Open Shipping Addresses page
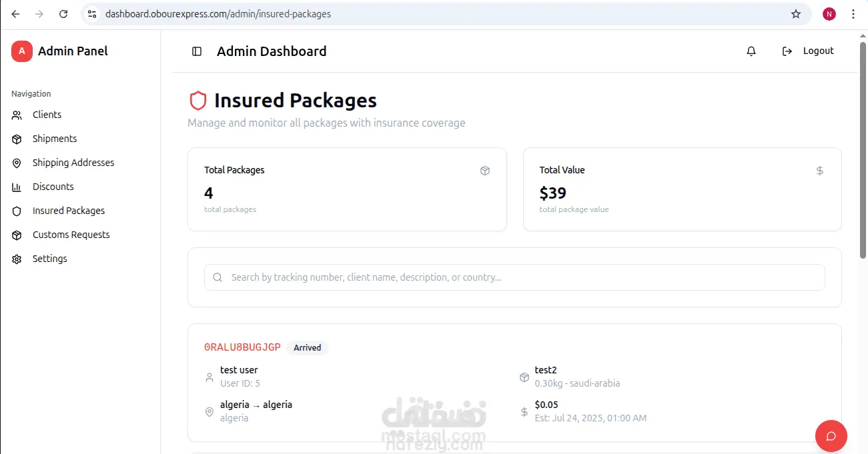 (73, 163)
